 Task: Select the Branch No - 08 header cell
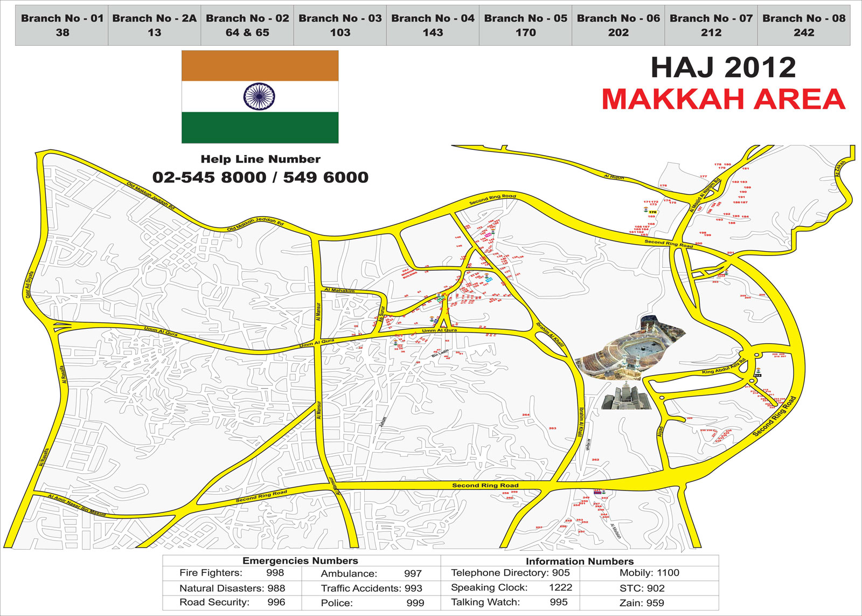click(x=804, y=25)
